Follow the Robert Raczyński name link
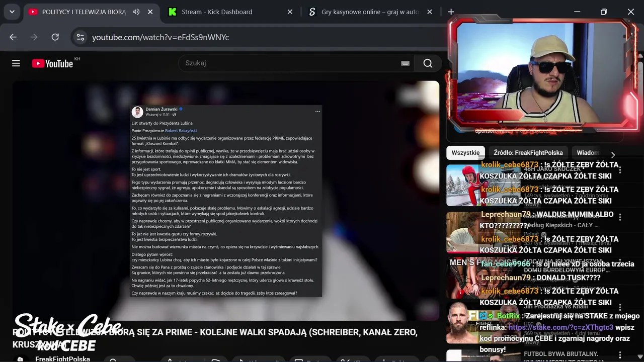This screenshot has height=362, width=644. (181, 131)
